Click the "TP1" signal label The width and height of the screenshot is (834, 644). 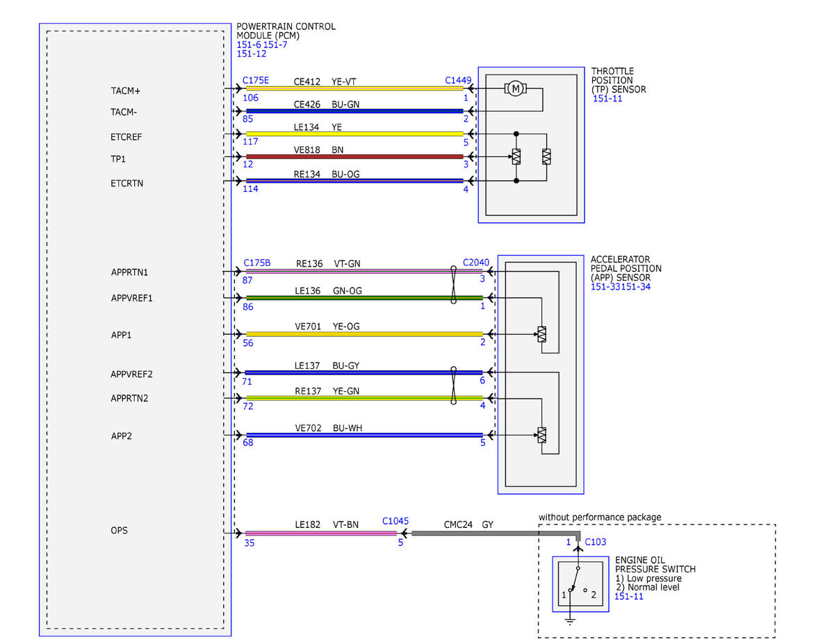pyautogui.click(x=117, y=159)
